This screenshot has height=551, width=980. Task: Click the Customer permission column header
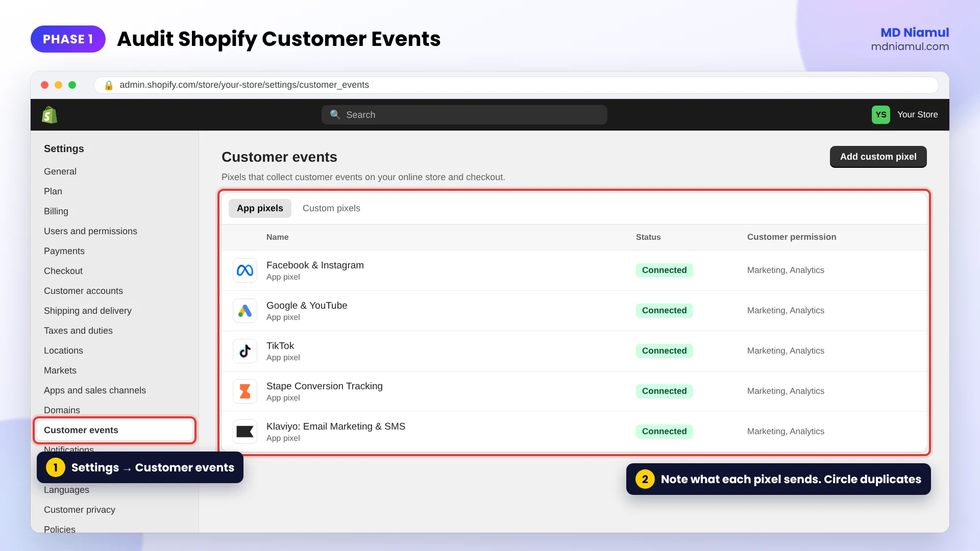[x=792, y=237]
